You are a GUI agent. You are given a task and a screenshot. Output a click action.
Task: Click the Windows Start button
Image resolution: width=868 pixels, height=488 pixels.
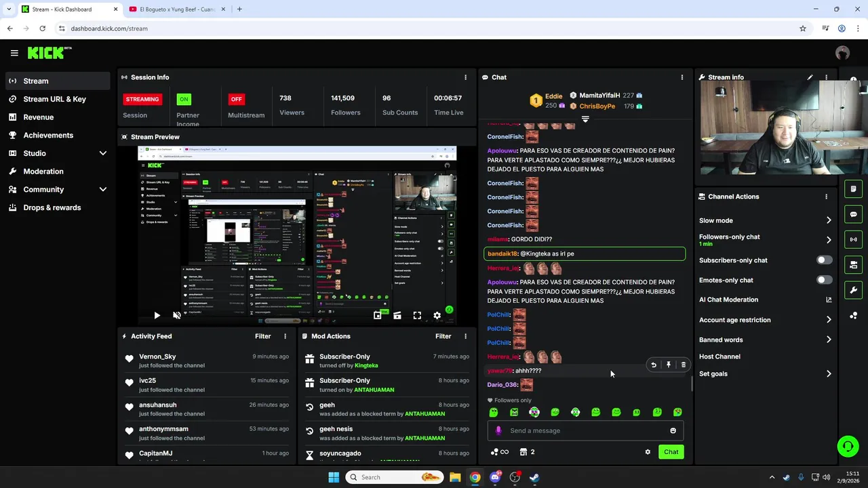pos(334,477)
